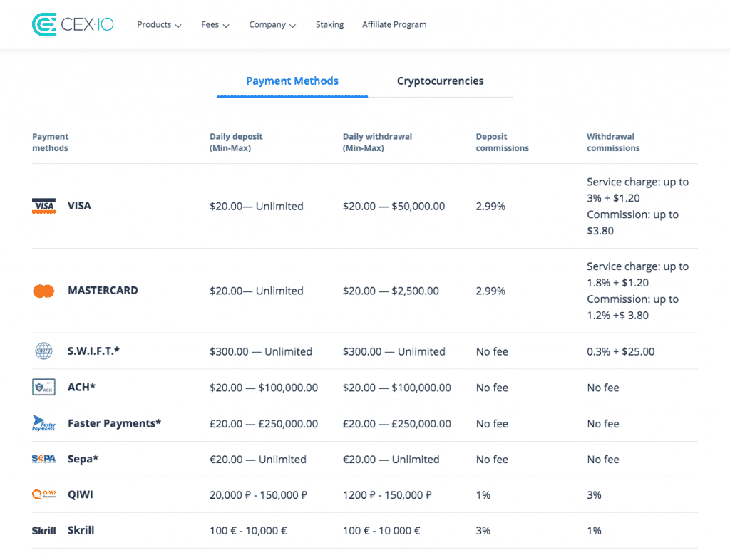Click the S.W.I.F.T. globe icon
The width and height of the screenshot is (730, 560).
pyautogui.click(x=43, y=351)
